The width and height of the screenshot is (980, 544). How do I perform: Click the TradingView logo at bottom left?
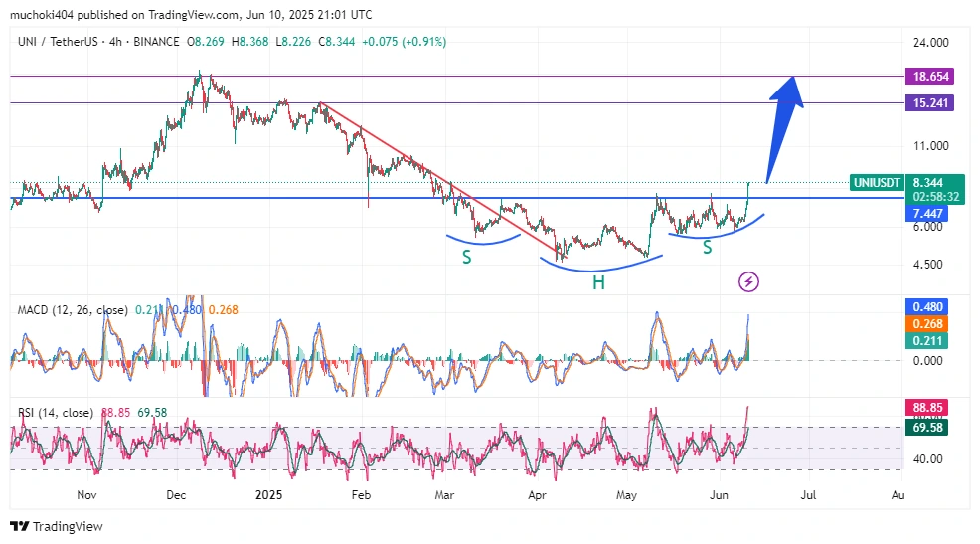(x=57, y=526)
